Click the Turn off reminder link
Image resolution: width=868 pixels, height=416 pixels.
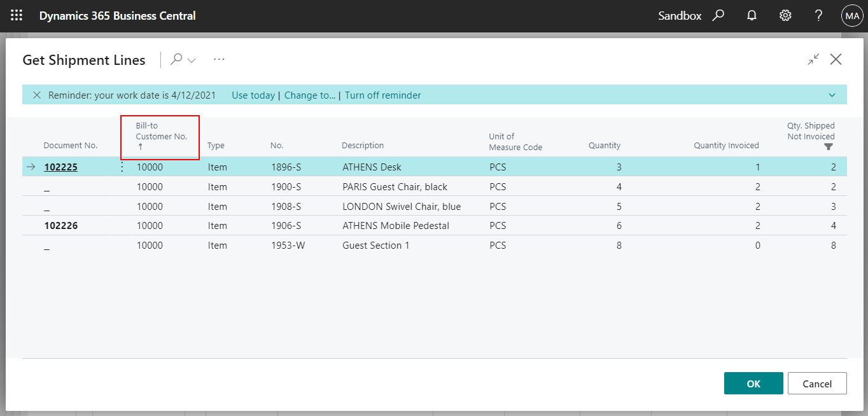383,95
